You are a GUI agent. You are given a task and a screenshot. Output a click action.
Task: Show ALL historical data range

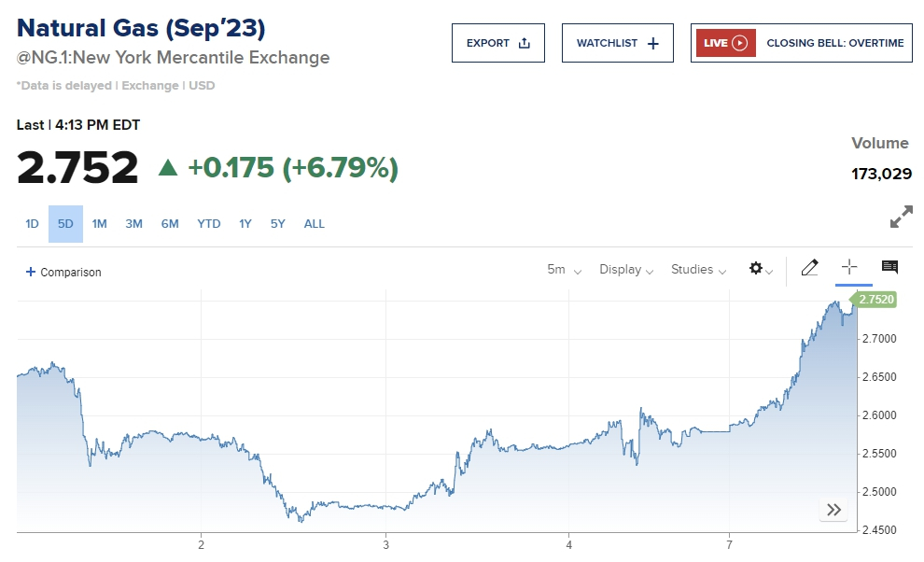pyautogui.click(x=315, y=224)
